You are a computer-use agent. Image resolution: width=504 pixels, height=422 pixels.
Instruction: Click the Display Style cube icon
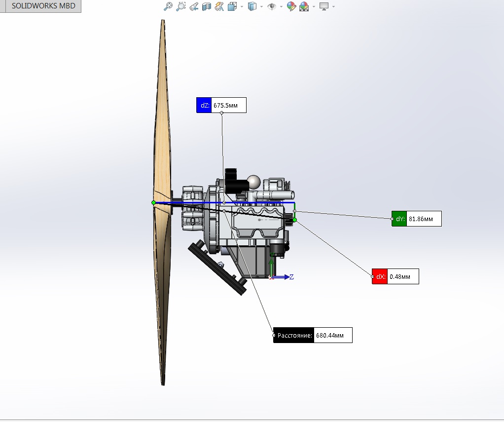pyautogui.click(x=252, y=6)
